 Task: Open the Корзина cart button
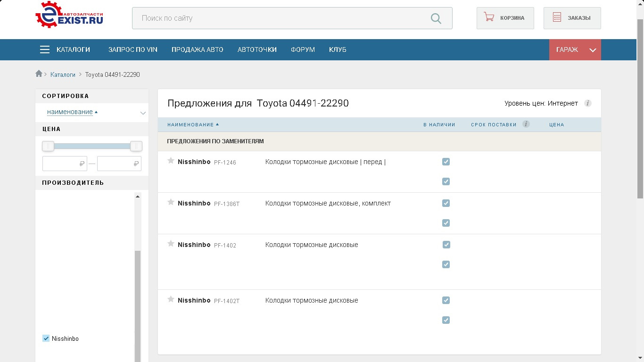pos(505,18)
